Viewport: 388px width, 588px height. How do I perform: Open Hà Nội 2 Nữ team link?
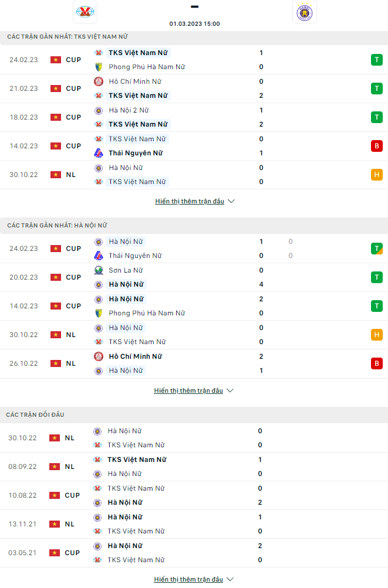[x=129, y=110]
